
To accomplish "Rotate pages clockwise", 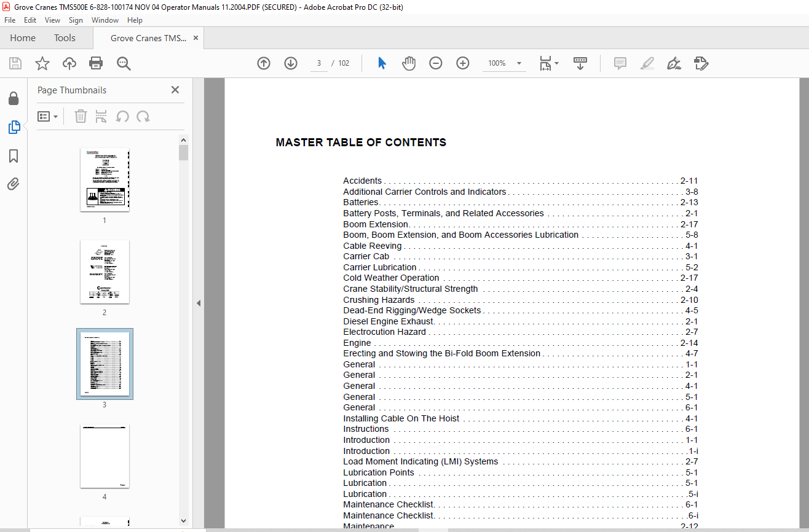I will click(x=143, y=116).
